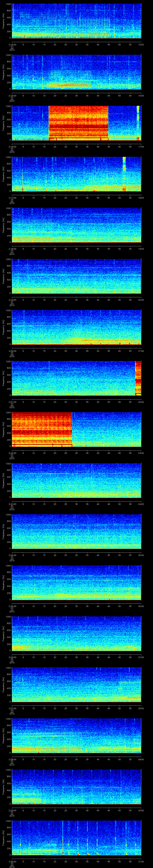Screen dimensions: 153x868
Task: Select the spectrogram panel starting at 2:15:00
Action: coord(76,72)
